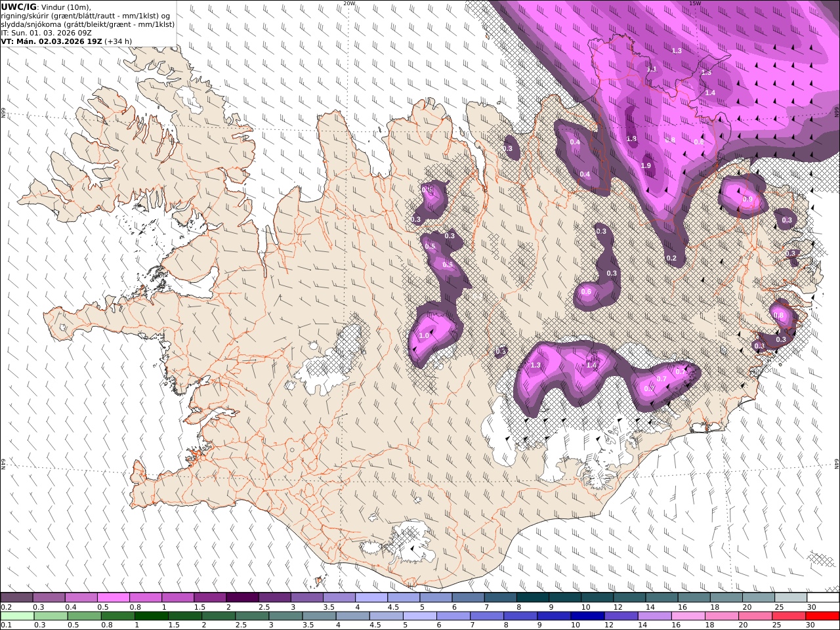Pick the dusky purple swatch between 0.2 and 0.3

pos(17,597)
